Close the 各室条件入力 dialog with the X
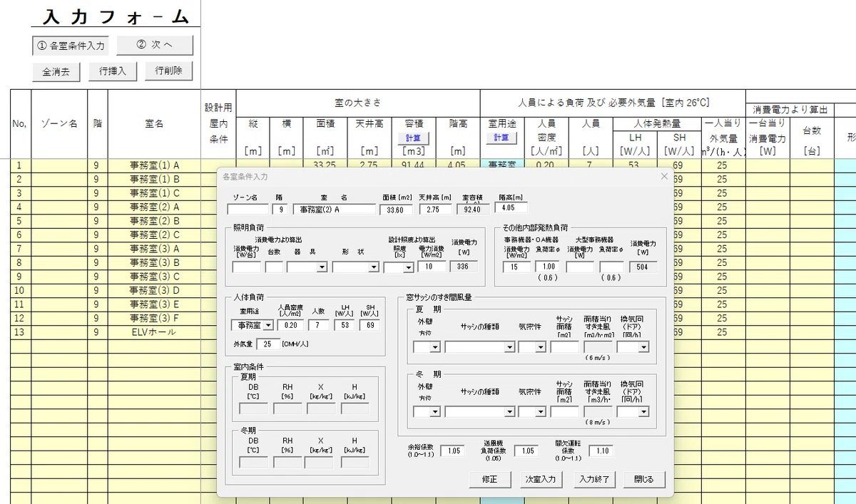The image size is (856, 504). pyautogui.click(x=664, y=176)
